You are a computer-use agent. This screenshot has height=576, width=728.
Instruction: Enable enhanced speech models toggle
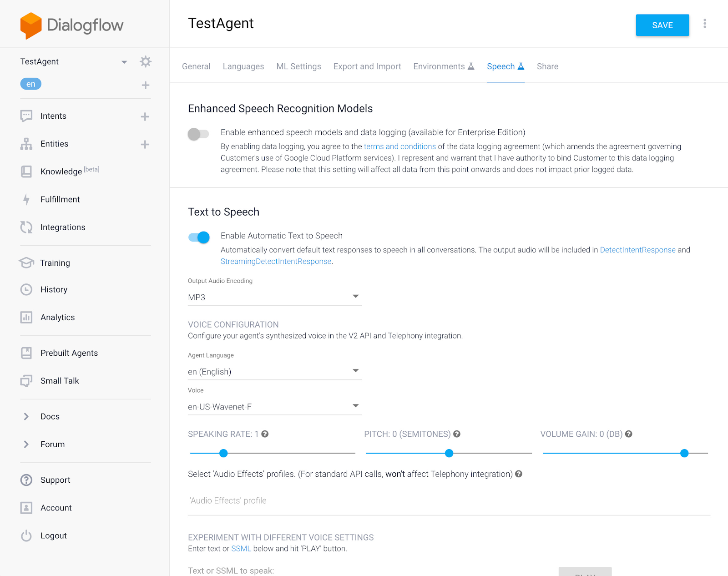tap(198, 134)
